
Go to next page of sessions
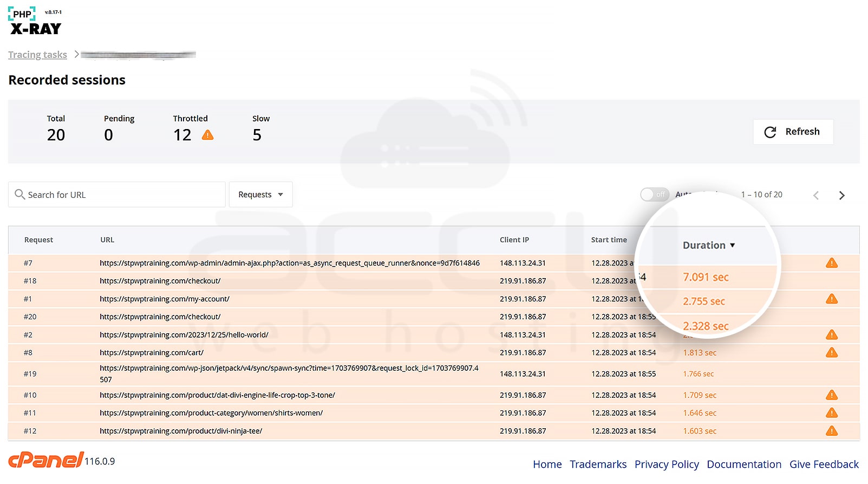[841, 195]
